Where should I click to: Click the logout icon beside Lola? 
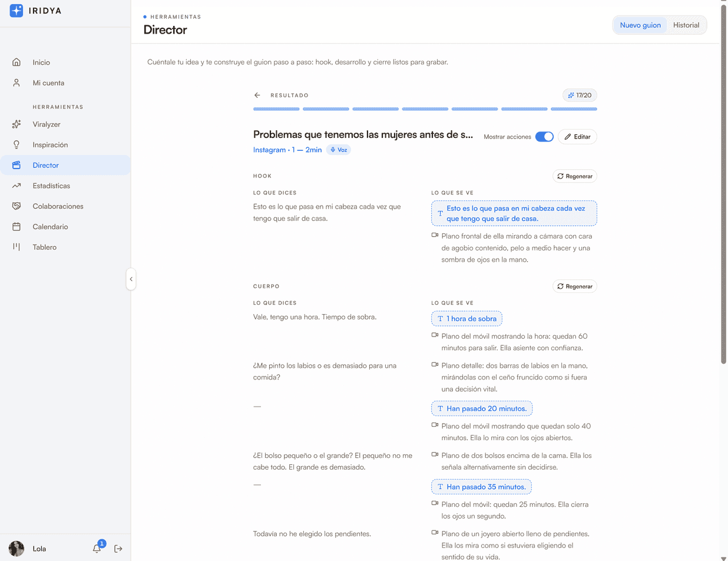[118, 549]
